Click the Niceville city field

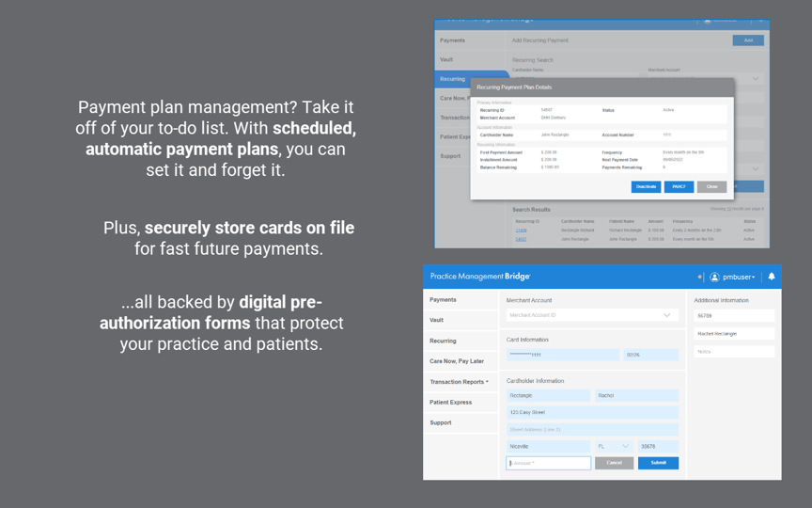coord(548,446)
